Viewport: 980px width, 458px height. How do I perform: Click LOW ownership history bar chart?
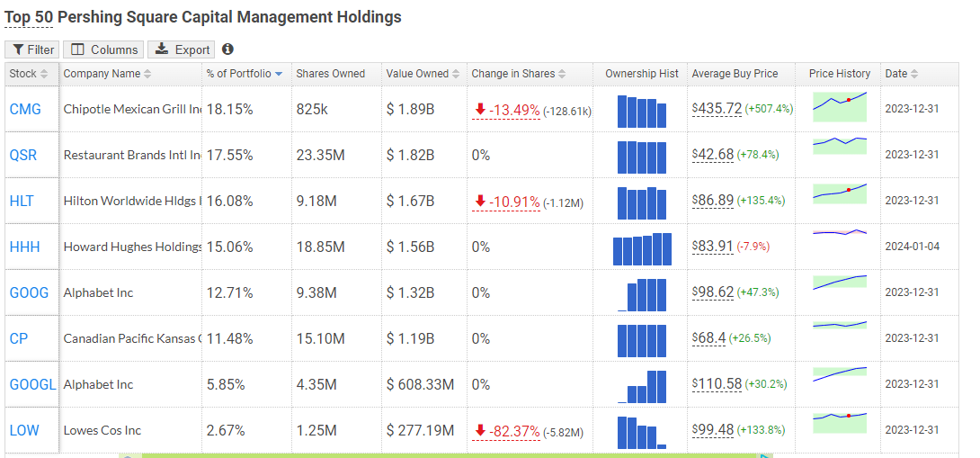tap(642, 432)
